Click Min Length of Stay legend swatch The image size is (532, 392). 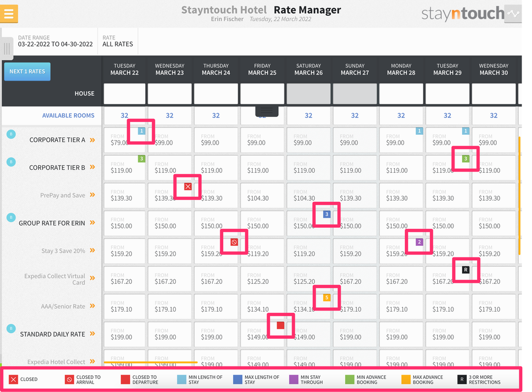pyautogui.click(x=182, y=379)
